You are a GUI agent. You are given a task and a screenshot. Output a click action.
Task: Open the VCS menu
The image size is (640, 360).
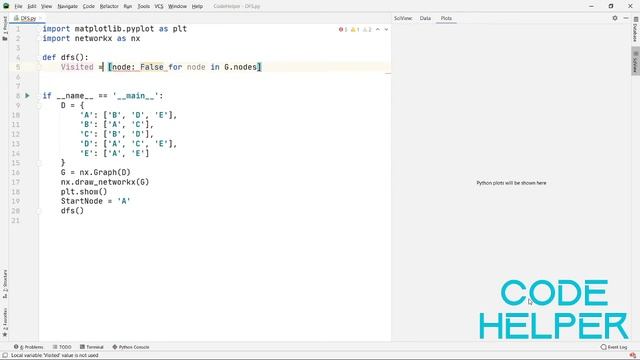tap(159, 7)
